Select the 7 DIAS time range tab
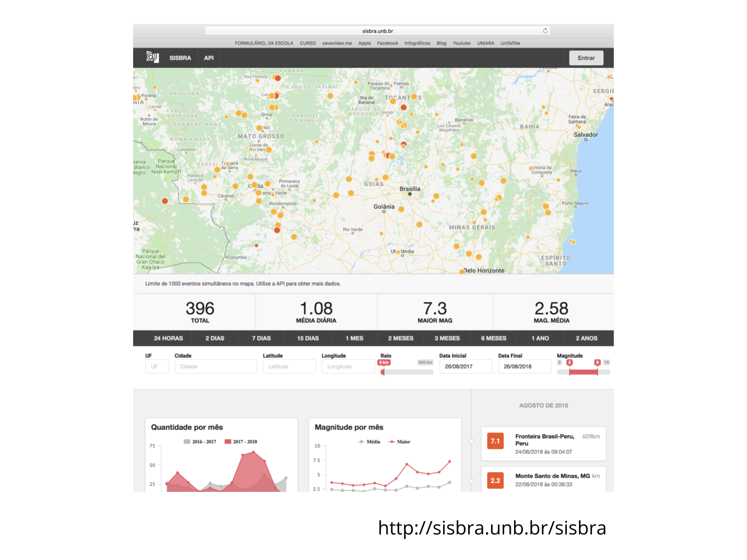Screen dimensions: 747x560 click(x=261, y=338)
